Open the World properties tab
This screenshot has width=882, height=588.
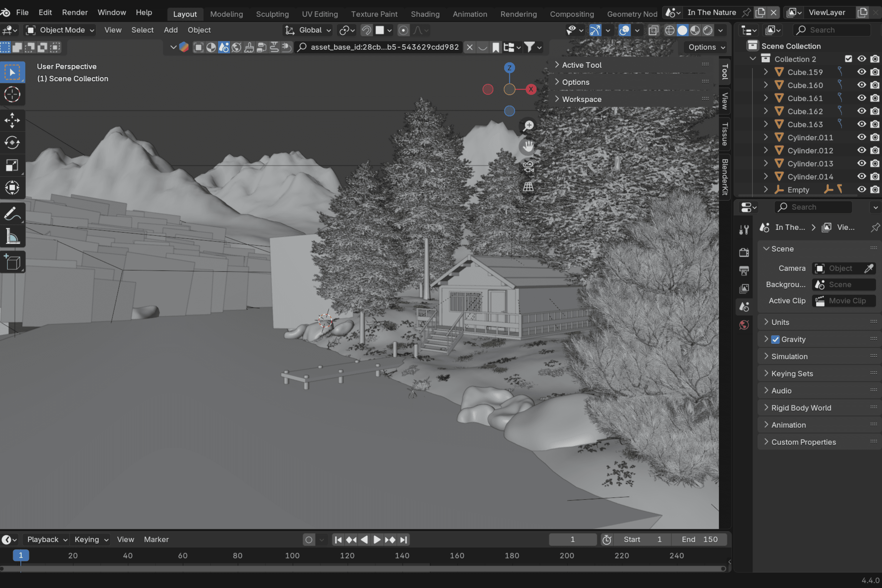[x=744, y=325]
